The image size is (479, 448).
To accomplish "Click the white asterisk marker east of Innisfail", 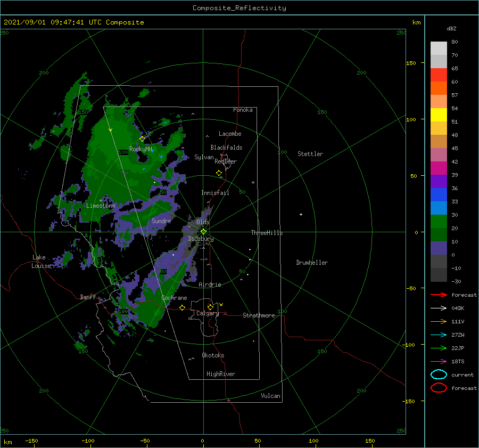I will coord(253,183).
